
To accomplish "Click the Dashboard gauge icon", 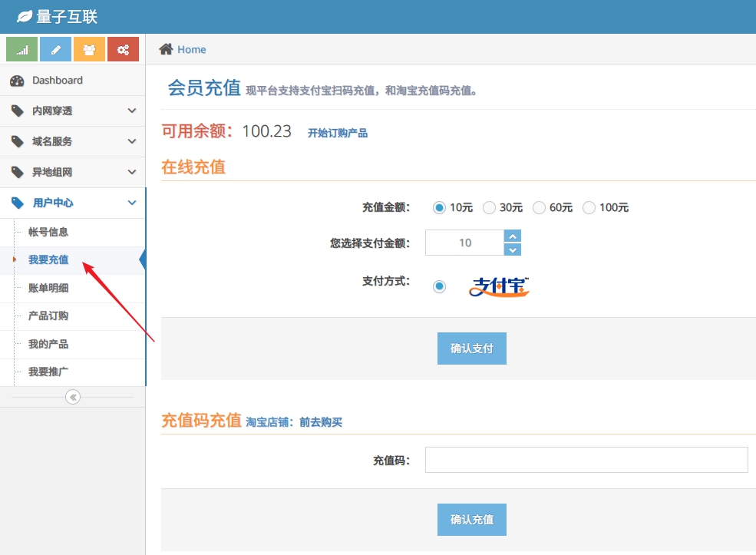I will [17, 81].
